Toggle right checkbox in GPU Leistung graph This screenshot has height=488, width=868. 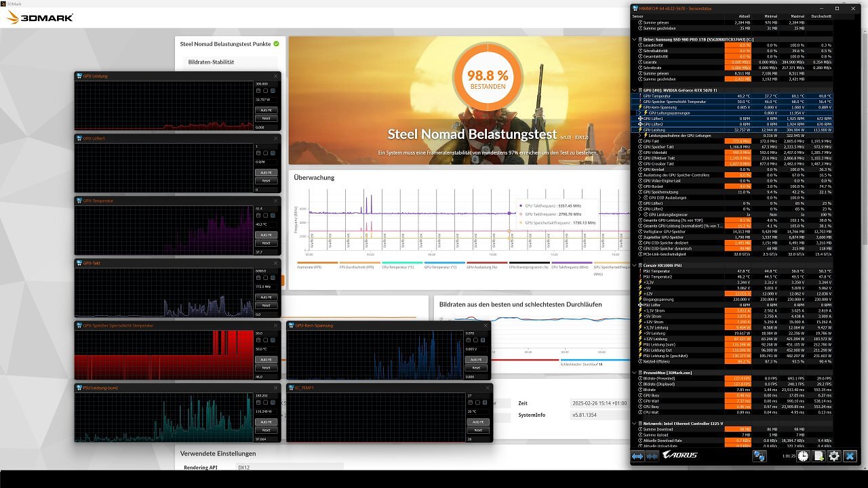[x=273, y=90]
